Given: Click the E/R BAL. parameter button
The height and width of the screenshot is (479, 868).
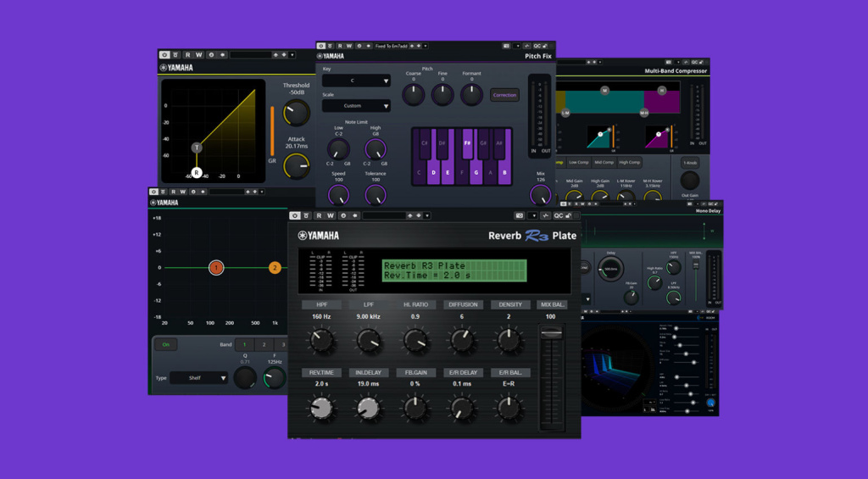Looking at the screenshot, I should click(509, 373).
